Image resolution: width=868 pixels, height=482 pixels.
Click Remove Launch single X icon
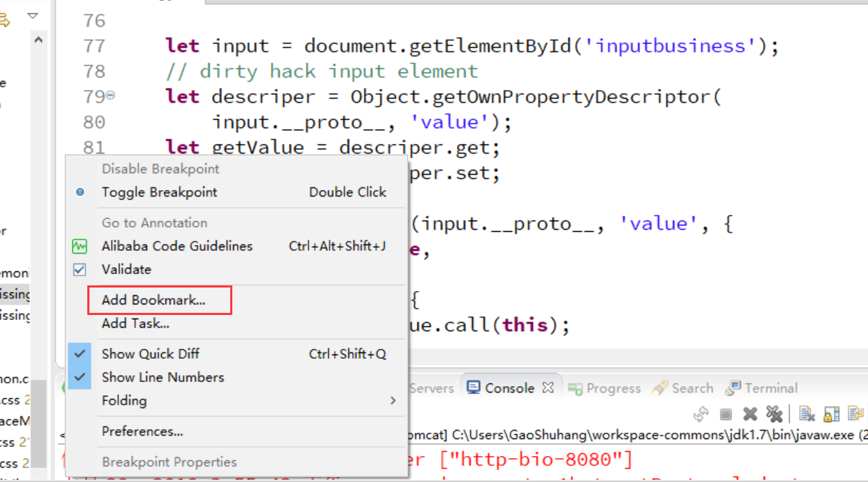pos(750,414)
